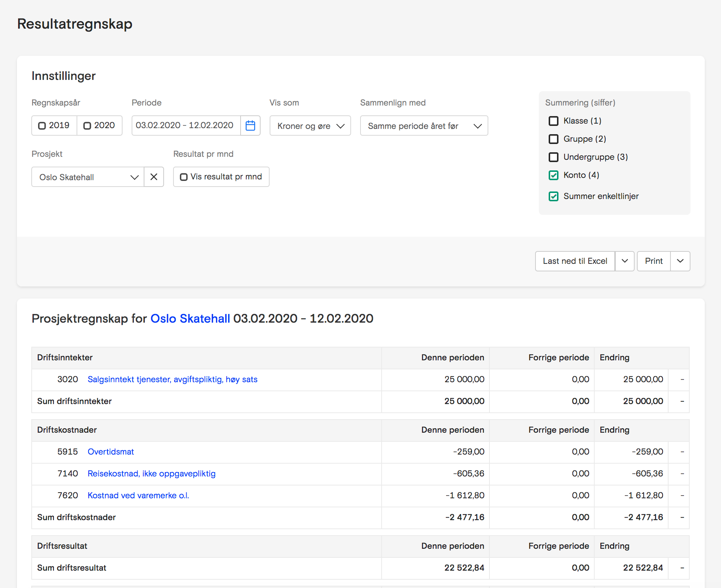Click the Driftsinntekter section header

pos(65,358)
